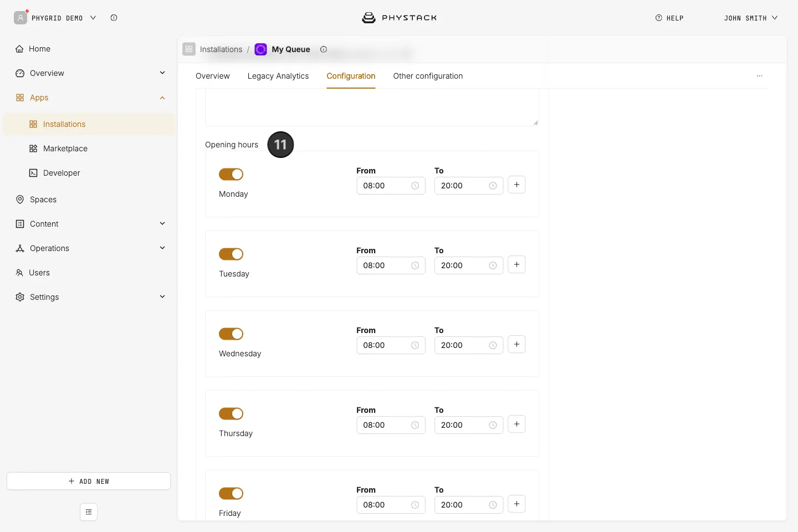Screen dimensions: 798x532
Task: Switch to the Overview tab
Action: click(213, 76)
